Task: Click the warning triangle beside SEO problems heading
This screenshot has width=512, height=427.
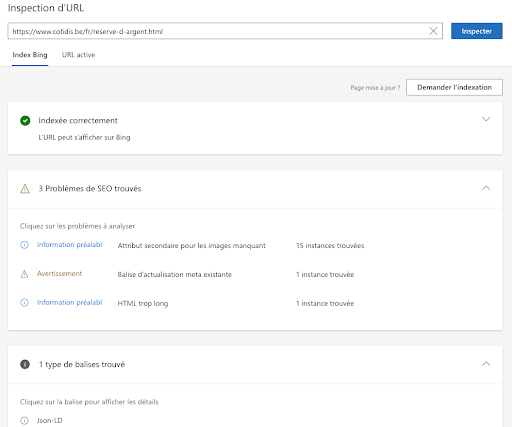Action: pyautogui.click(x=25, y=189)
